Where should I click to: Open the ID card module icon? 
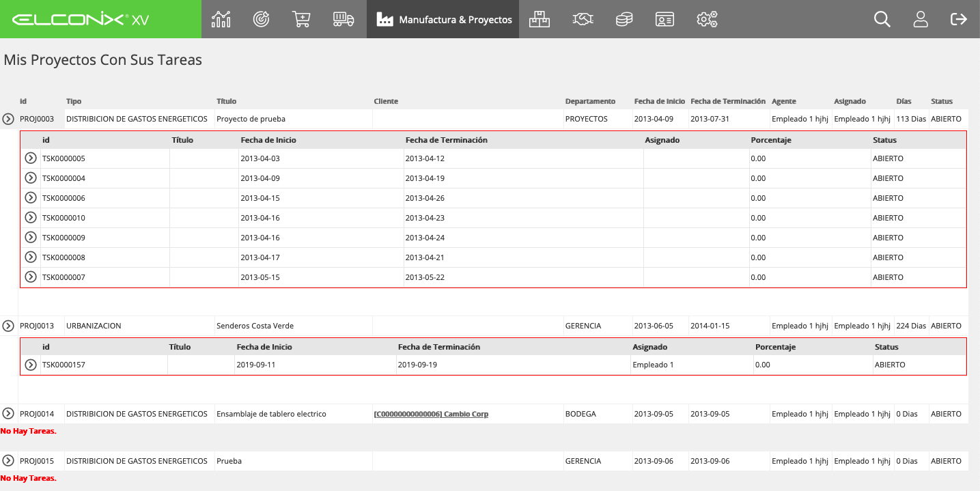click(x=664, y=19)
